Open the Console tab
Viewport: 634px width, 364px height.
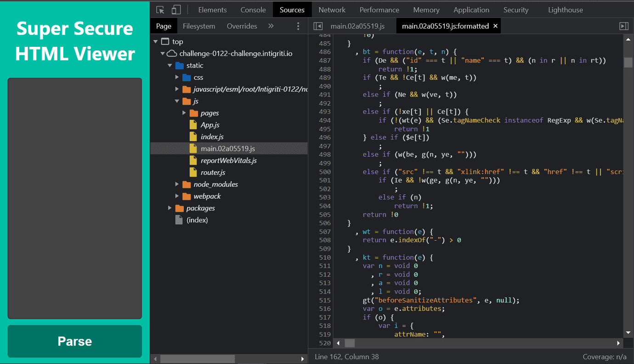(x=253, y=10)
